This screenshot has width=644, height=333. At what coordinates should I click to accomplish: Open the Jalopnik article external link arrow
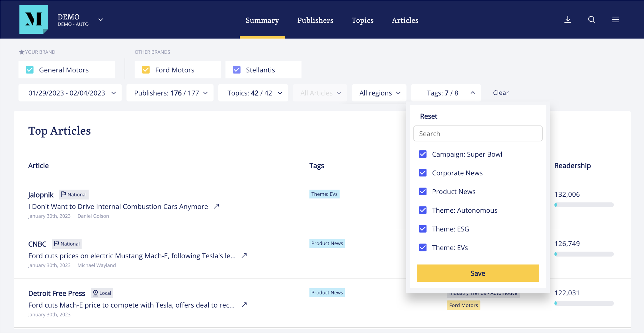click(x=216, y=206)
